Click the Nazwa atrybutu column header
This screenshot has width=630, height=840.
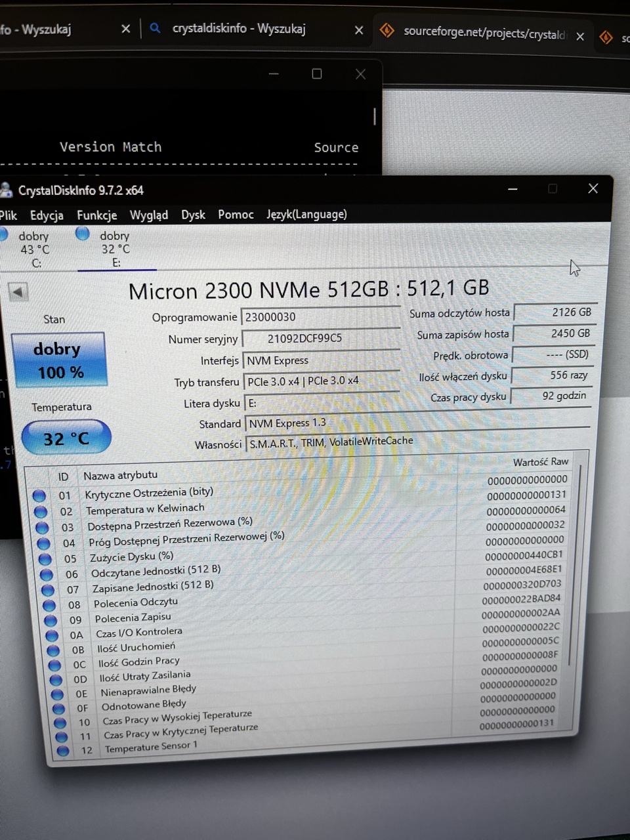120,475
